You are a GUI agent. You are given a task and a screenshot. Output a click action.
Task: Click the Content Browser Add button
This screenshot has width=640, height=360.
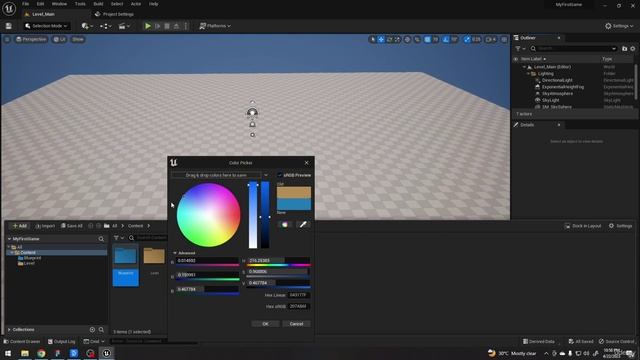[19, 226]
